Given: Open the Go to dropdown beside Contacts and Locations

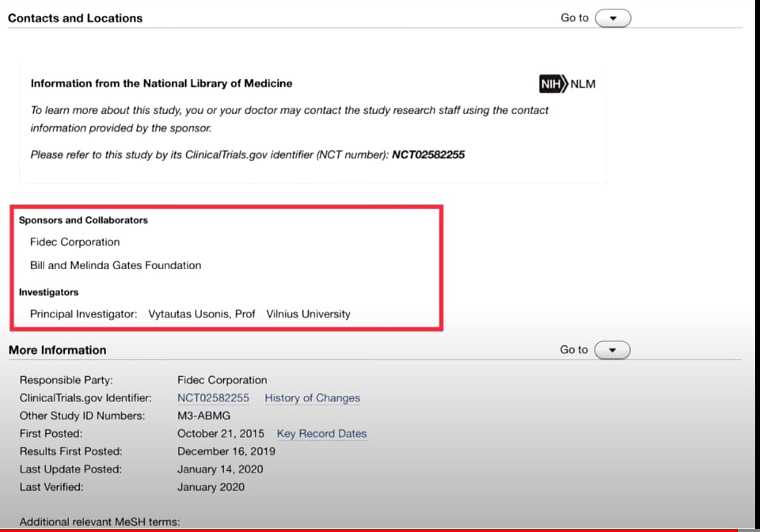Looking at the screenshot, I should 613,18.
